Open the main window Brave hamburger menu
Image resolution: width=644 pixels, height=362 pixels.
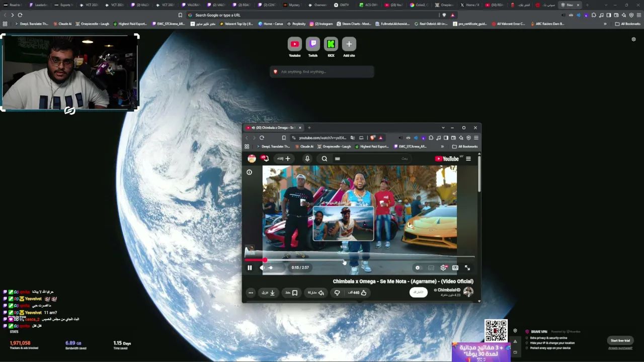pos(638,15)
